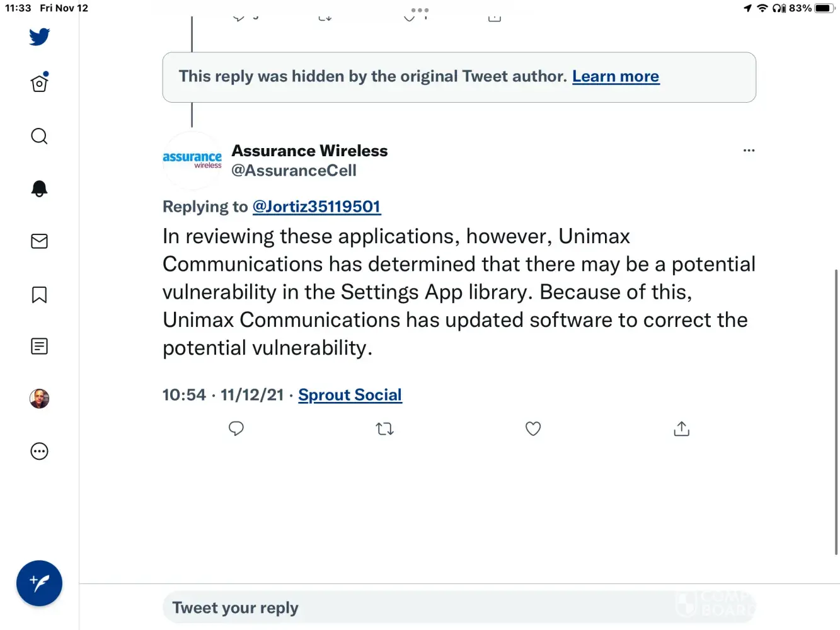The height and width of the screenshot is (630, 840).
Task: Reply to Assurance Wireless tweet
Action: [x=236, y=429]
